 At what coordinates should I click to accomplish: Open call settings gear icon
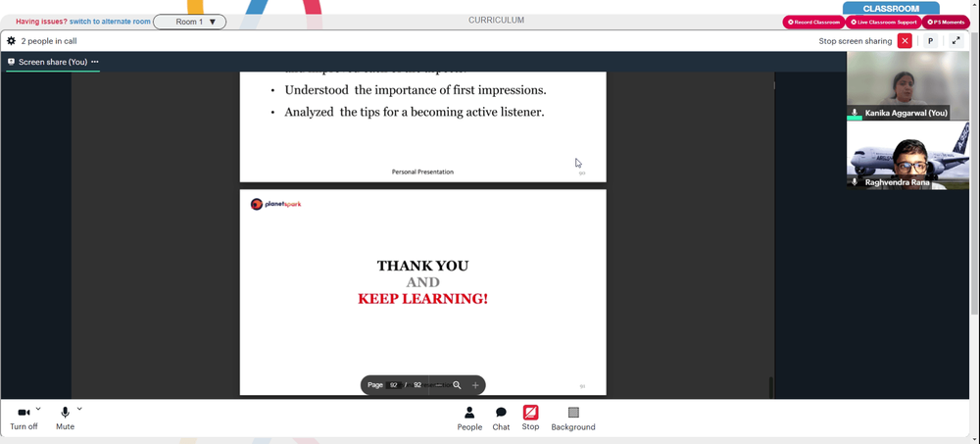[x=11, y=41]
